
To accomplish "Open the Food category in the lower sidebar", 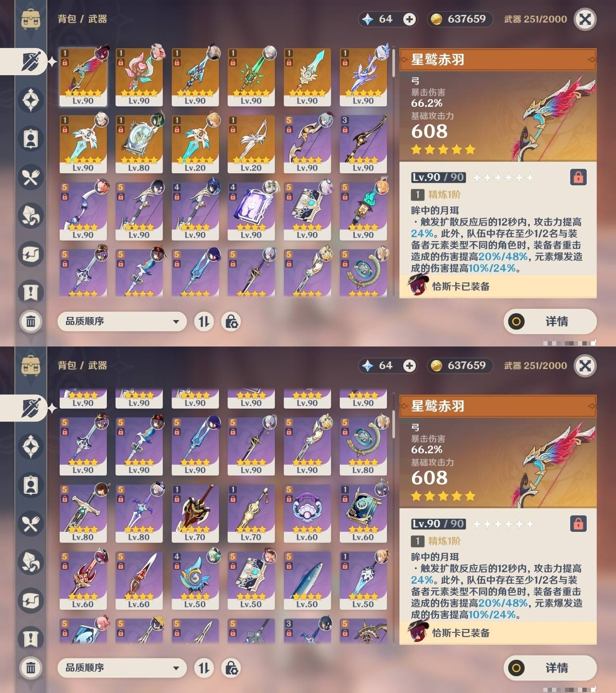I will tap(31, 524).
